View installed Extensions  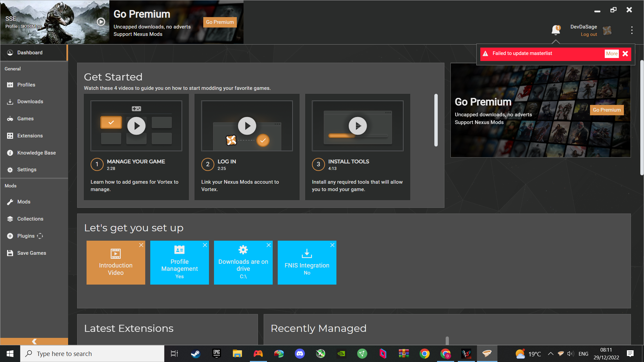tap(30, 135)
